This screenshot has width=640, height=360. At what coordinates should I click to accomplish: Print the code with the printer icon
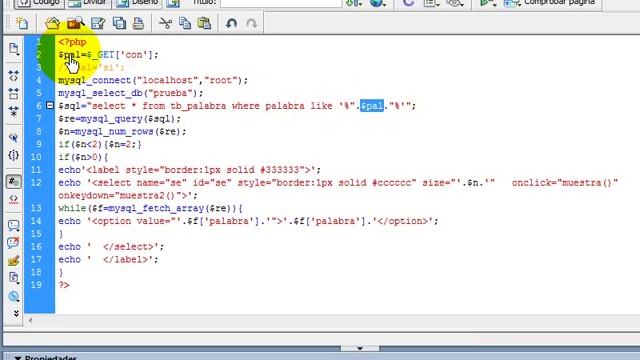tap(138, 23)
